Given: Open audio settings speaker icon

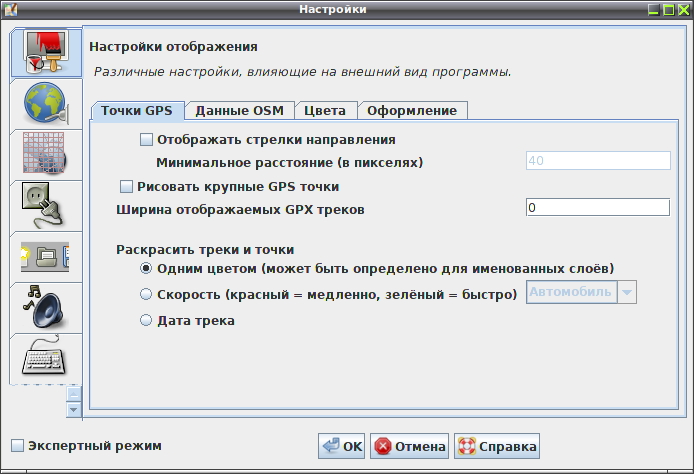Looking at the screenshot, I should tap(46, 308).
